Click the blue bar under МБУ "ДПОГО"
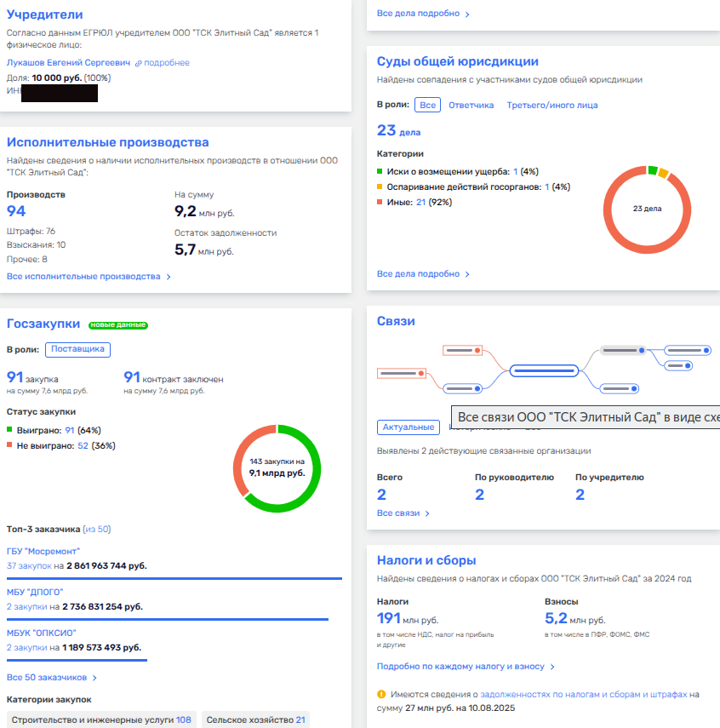Screen dimensions: 720x728 tap(168, 619)
